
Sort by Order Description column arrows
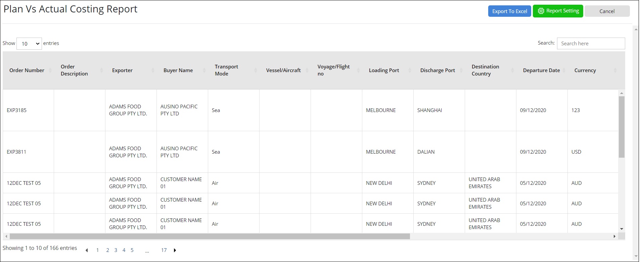[x=102, y=70]
